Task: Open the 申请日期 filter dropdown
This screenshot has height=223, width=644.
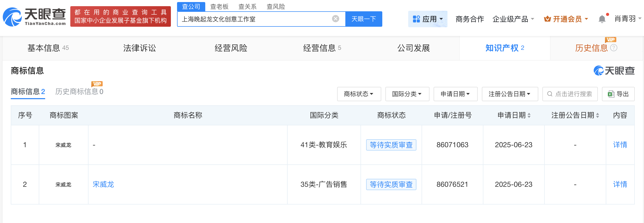Action: (455, 94)
